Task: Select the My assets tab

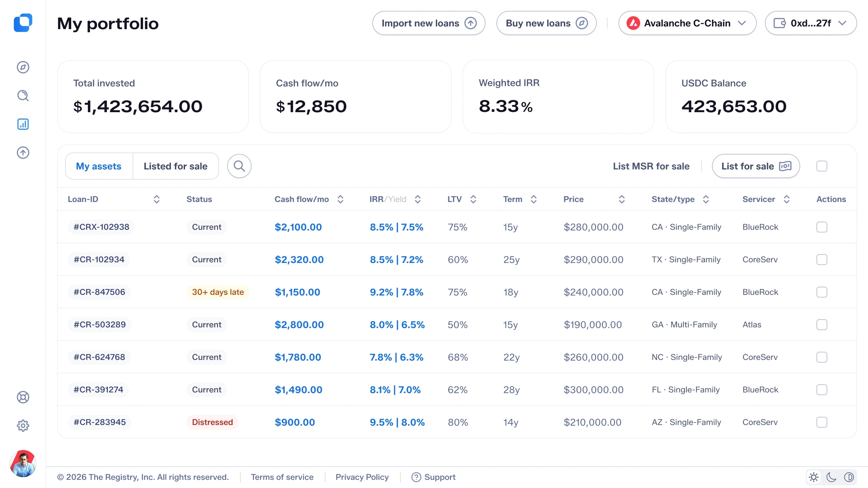Action: click(99, 166)
